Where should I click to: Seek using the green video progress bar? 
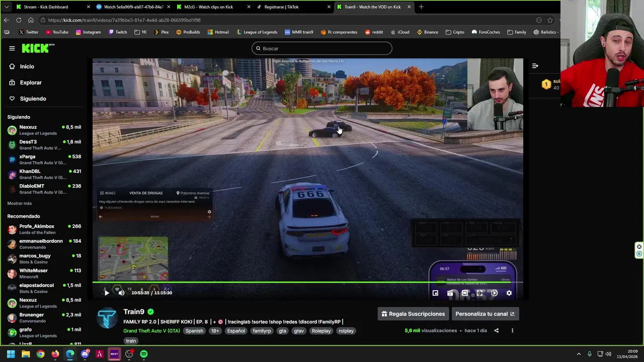(307, 283)
